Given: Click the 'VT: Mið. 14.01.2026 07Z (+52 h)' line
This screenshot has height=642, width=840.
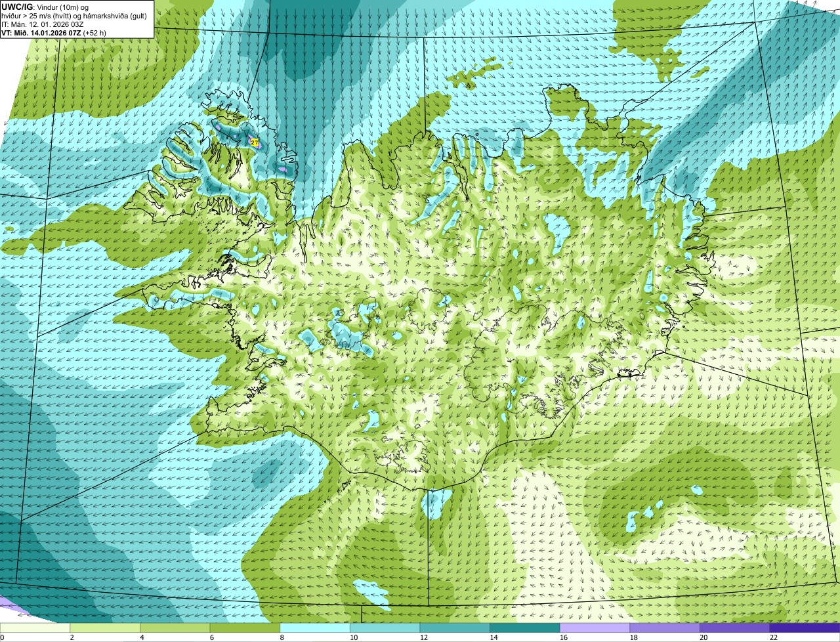Looking at the screenshot, I should (54, 32).
